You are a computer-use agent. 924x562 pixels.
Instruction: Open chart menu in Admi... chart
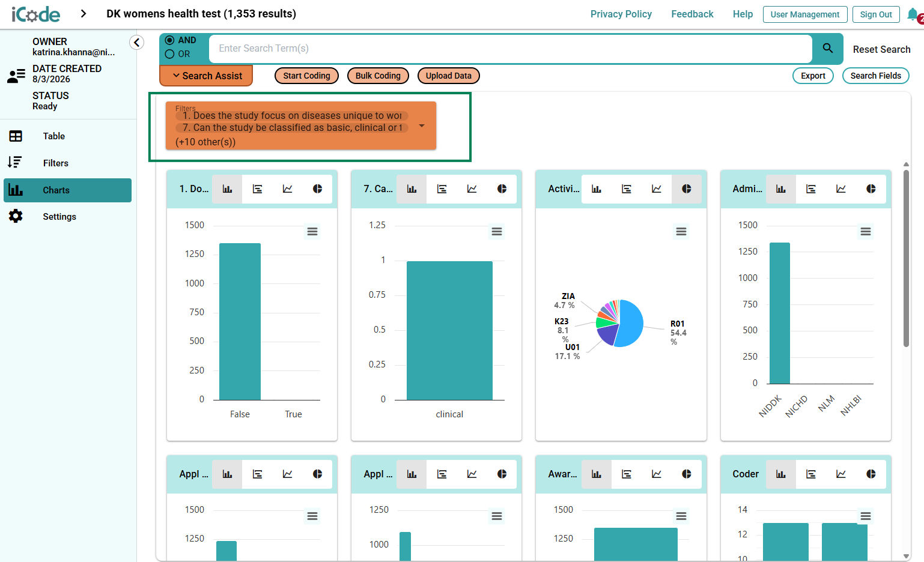865,232
